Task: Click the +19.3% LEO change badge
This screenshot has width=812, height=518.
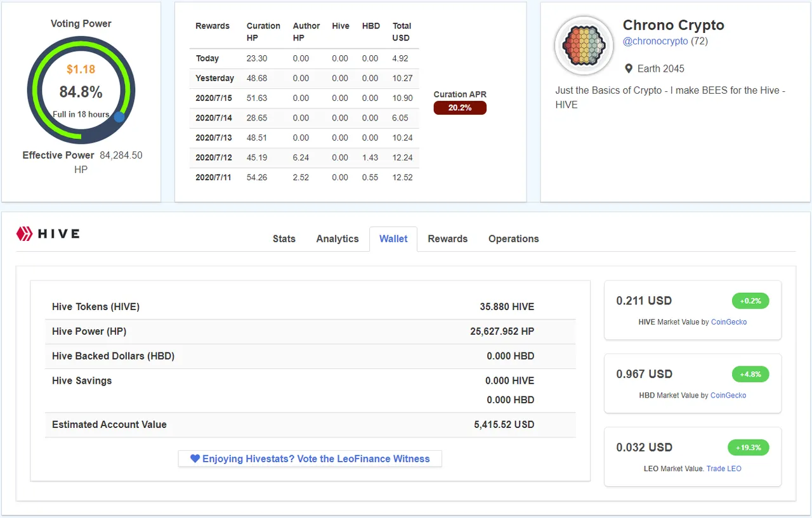Action: click(x=749, y=448)
